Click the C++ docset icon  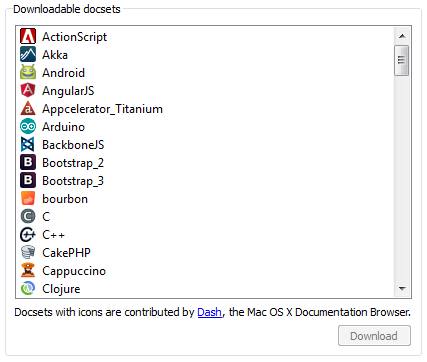tap(28, 235)
